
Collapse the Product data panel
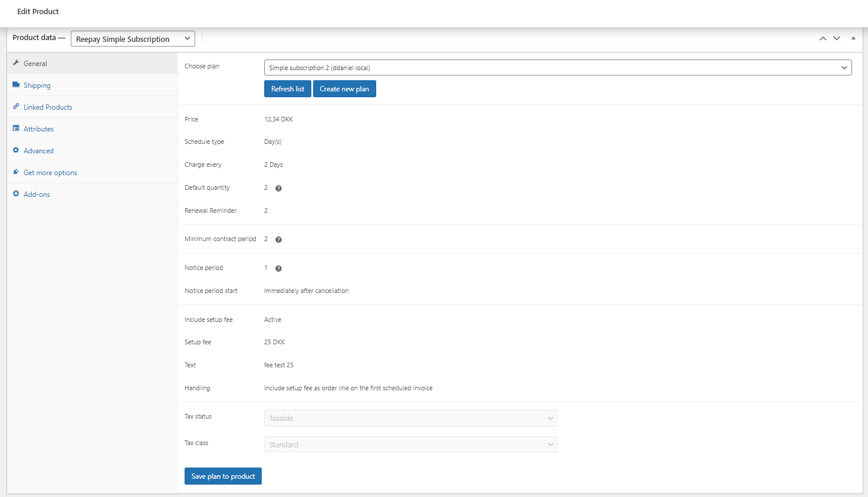[853, 38]
